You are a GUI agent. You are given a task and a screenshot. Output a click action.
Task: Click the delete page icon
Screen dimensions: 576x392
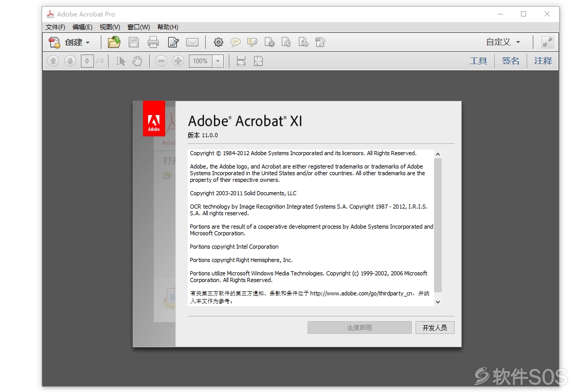[269, 42]
